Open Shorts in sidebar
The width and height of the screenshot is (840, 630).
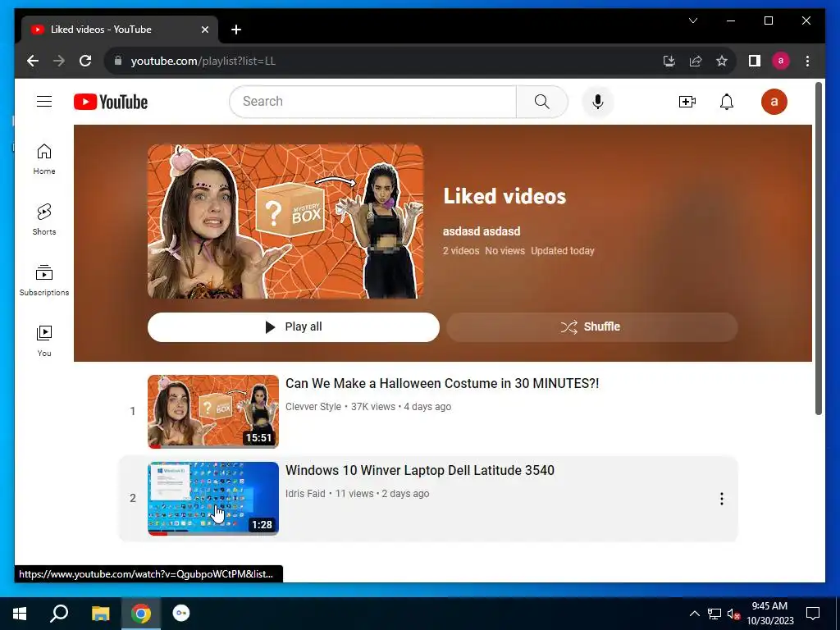[44, 220]
